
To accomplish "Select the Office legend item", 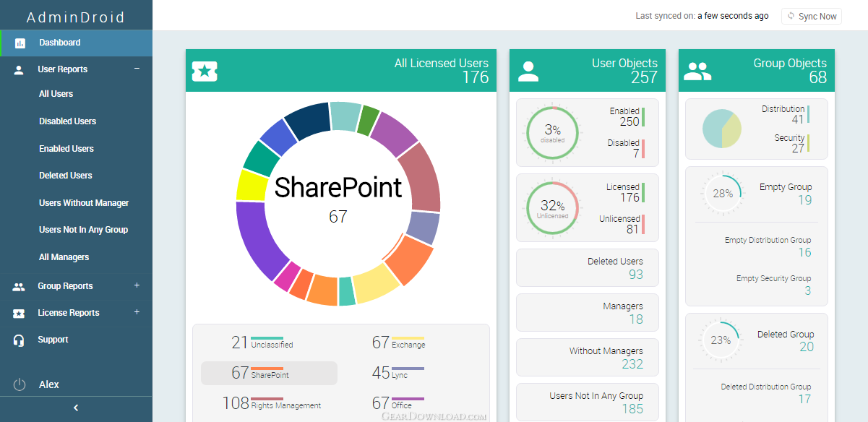I will (x=398, y=403).
